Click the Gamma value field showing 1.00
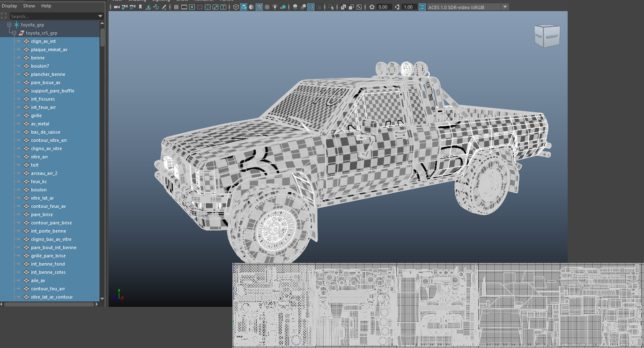The image size is (644, 348). point(409,7)
